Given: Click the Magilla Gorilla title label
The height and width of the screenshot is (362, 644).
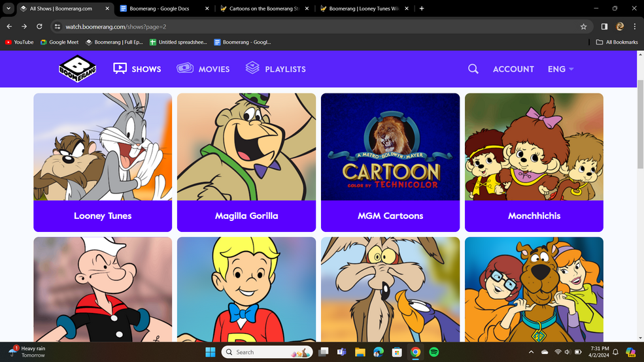Looking at the screenshot, I should (x=246, y=216).
